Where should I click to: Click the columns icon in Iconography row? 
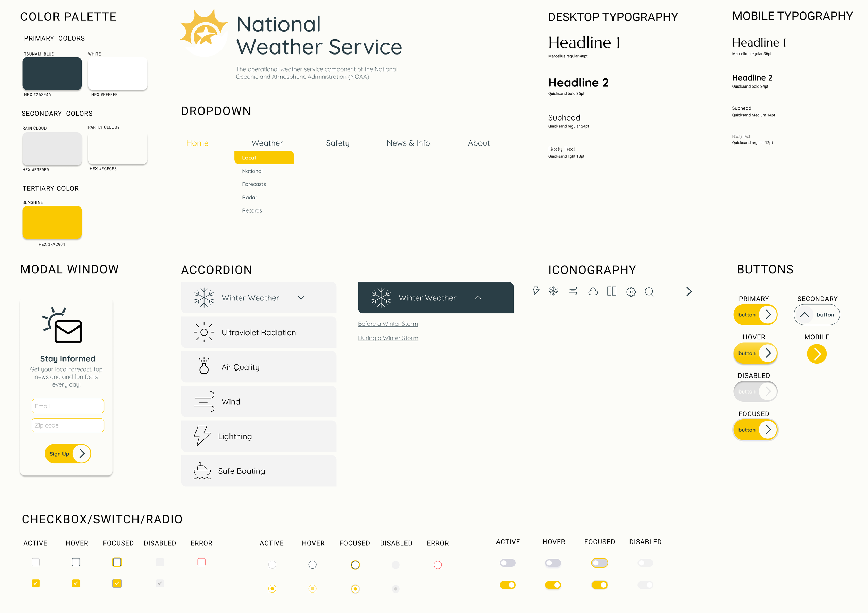coord(611,291)
